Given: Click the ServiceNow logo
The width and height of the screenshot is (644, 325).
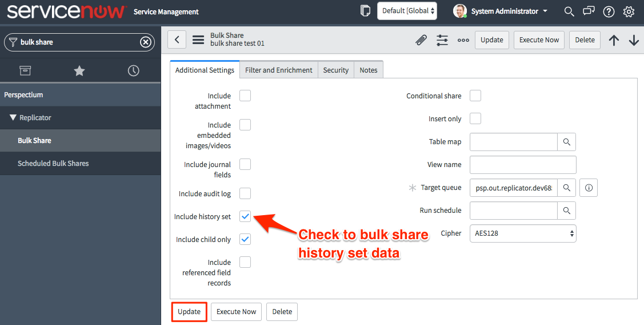Looking at the screenshot, I should 66,11.
